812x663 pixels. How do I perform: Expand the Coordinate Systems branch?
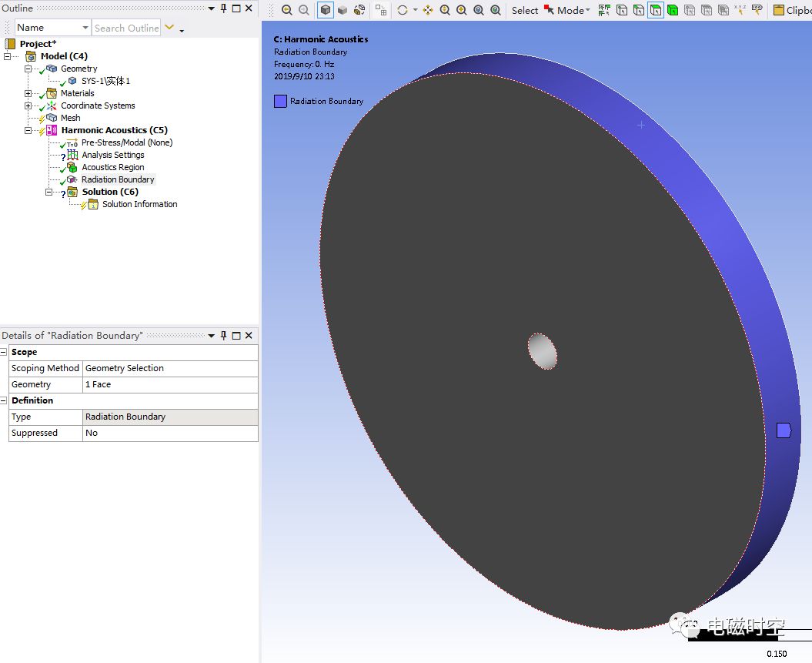coord(28,105)
